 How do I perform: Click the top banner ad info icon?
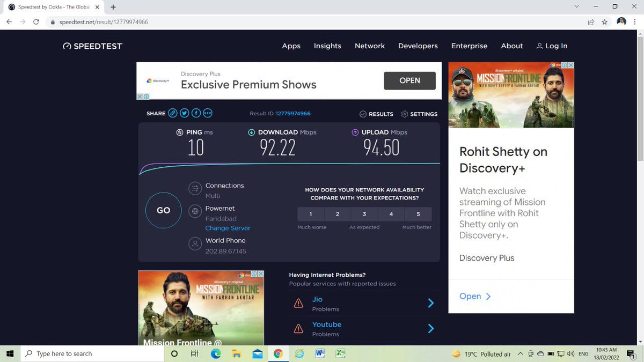point(146,97)
